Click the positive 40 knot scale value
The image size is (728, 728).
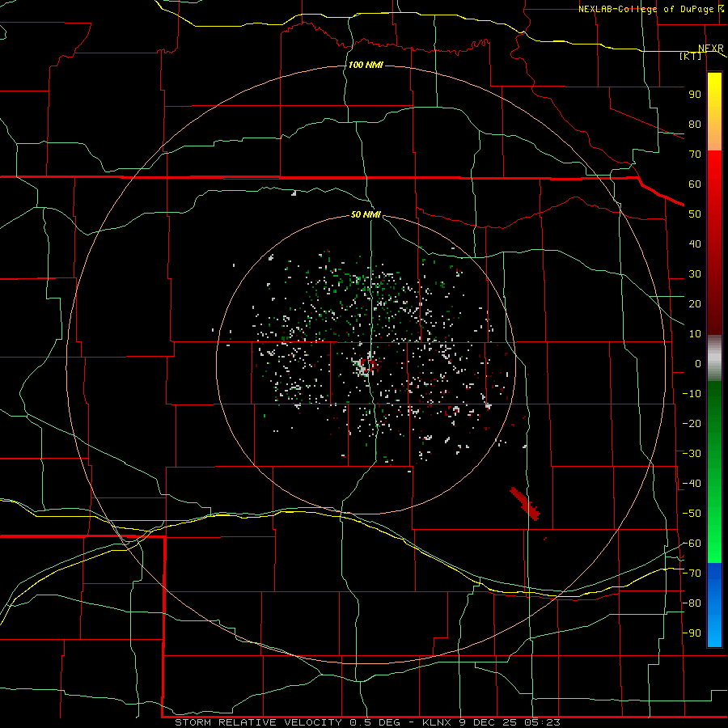pos(695,244)
